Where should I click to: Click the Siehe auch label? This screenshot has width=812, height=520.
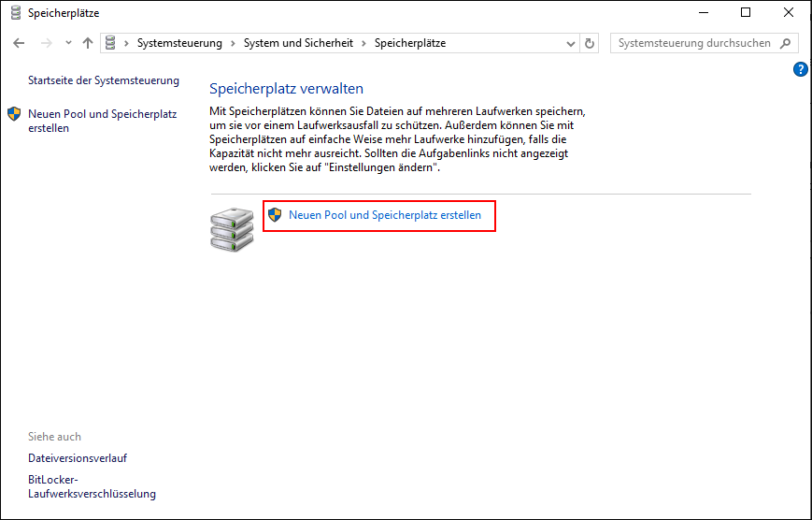54,437
